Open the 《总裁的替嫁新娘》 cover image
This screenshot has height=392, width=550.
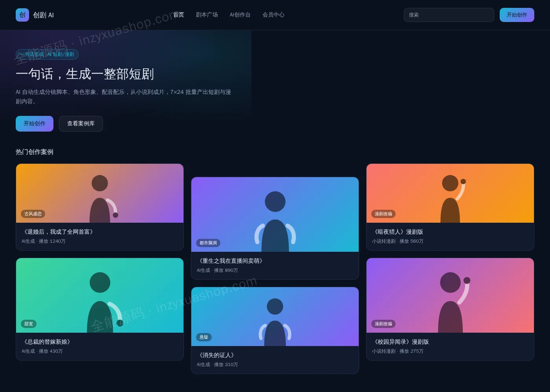[x=100, y=295]
